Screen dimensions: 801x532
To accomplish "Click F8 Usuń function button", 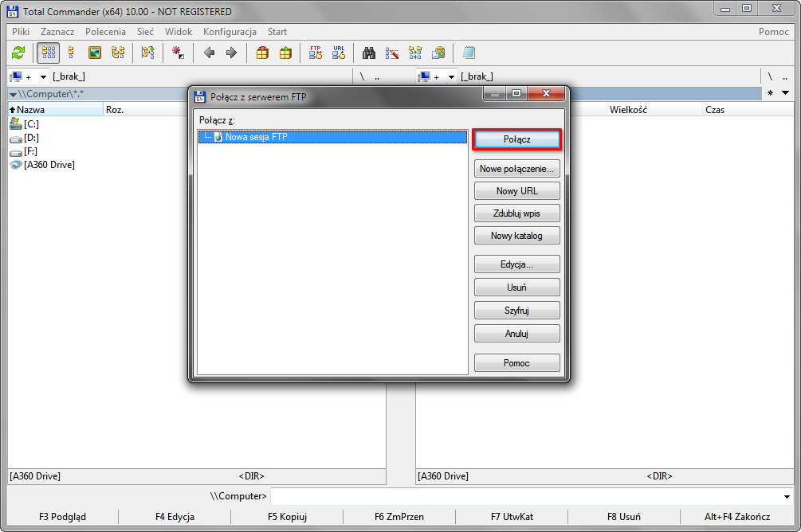I will coord(624,517).
